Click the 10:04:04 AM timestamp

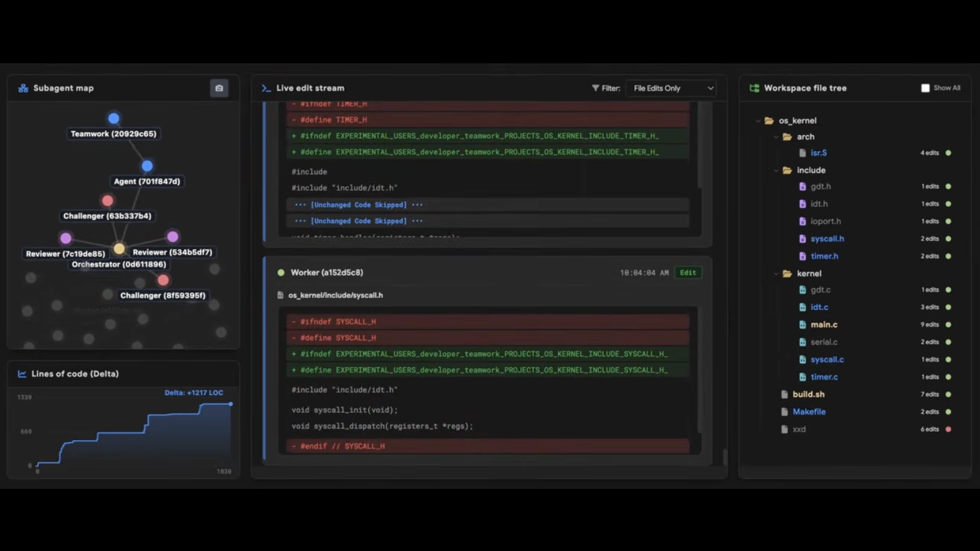click(x=644, y=273)
